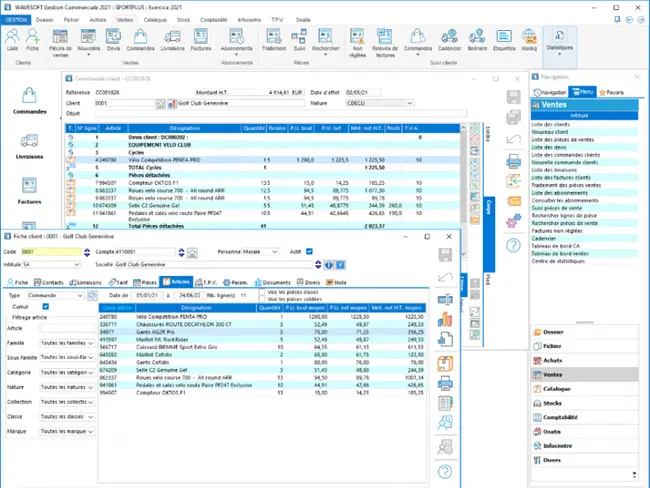The width and height of the screenshot is (650, 488).
Task: Open Liste des clients link
Action: (x=551, y=124)
